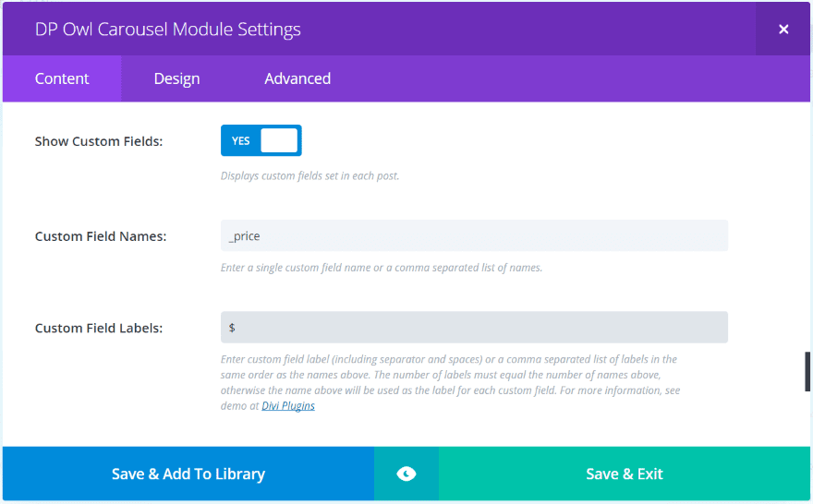Focus the Custom Field Names input containing _price
Image resolution: width=813 pixels, height=504 pixels.
coord(474,236)
